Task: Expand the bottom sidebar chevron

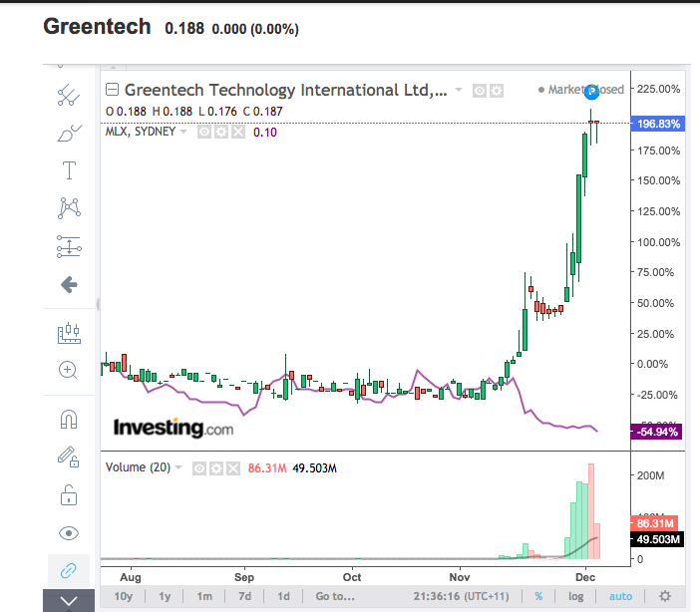Action: 69,601
